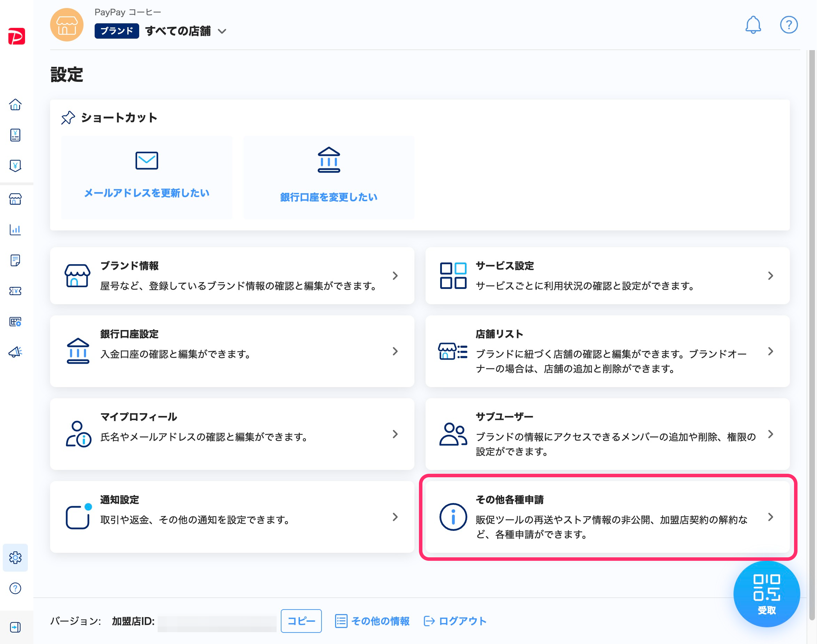Select the 銀行口座設定 card title
The width and height of the screenshot is (817, 644).
tap(129, 334)
